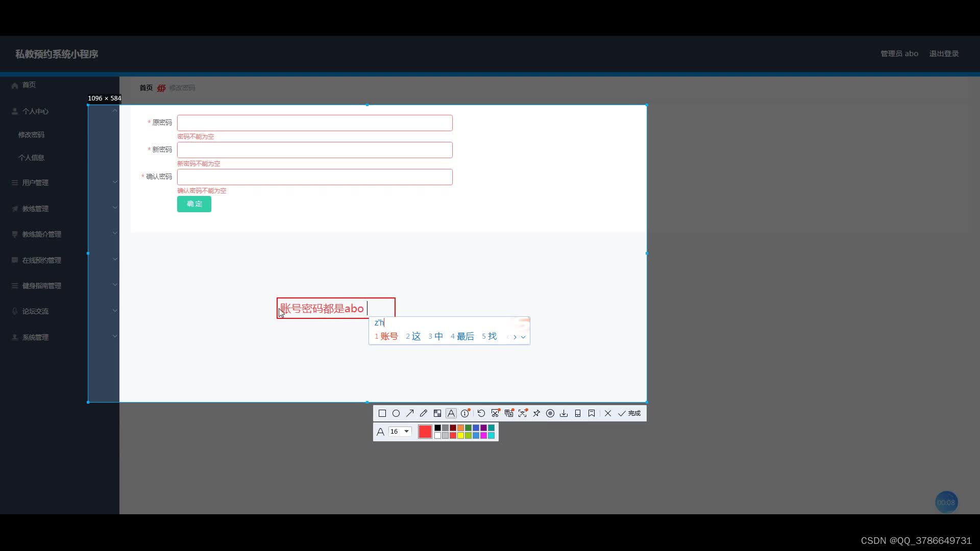Select the rectangle annotation tool

(382, 414)
